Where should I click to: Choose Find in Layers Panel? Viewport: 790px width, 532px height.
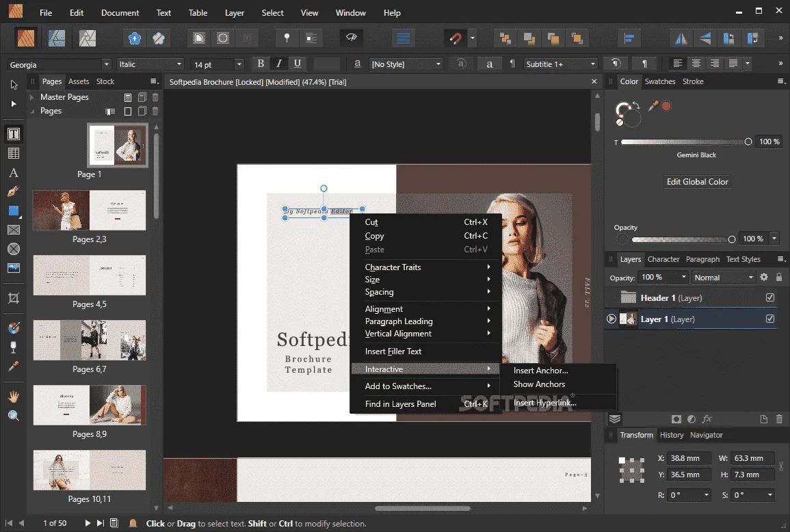tap(401, 403)
